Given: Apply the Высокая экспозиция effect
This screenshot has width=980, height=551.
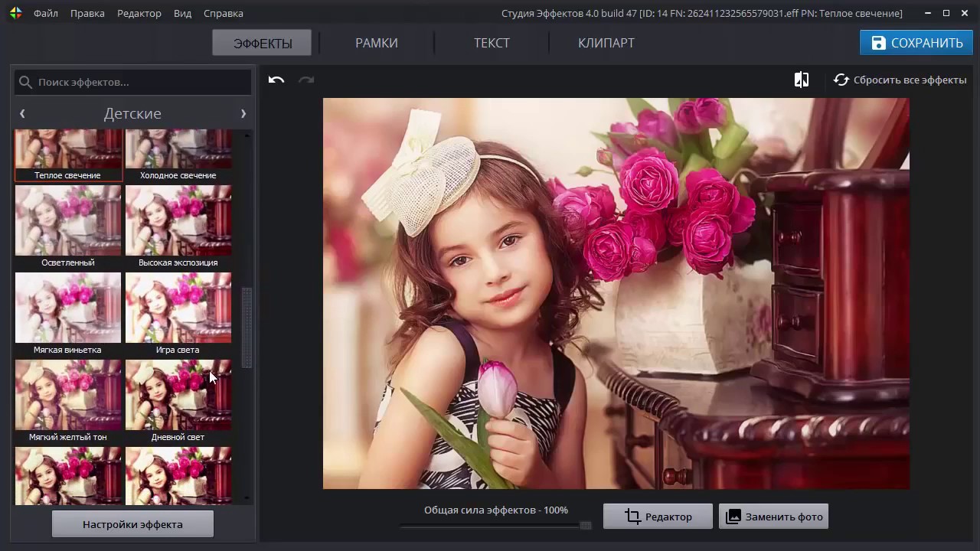Looking at the screenshot, I should (x=178, y=227).
